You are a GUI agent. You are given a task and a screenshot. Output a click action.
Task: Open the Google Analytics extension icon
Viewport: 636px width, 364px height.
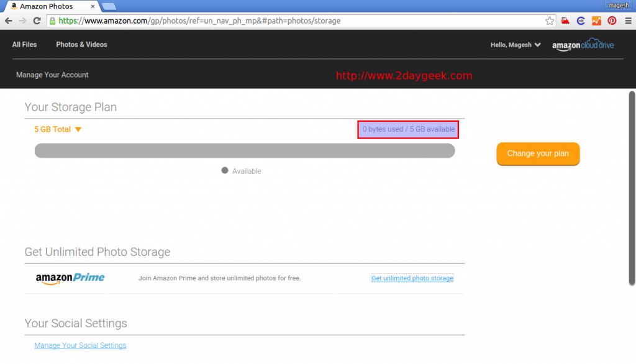click(596, 20)
